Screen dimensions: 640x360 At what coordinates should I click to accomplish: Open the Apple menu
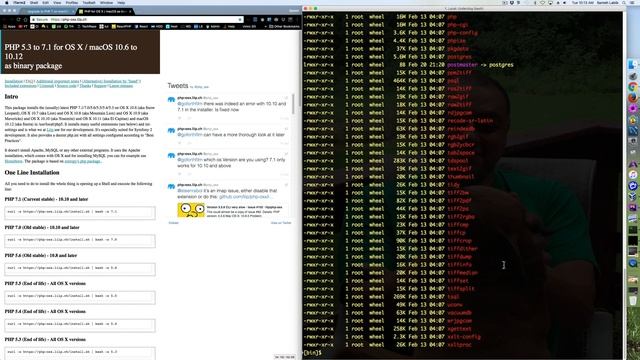[x=7, y=2]
